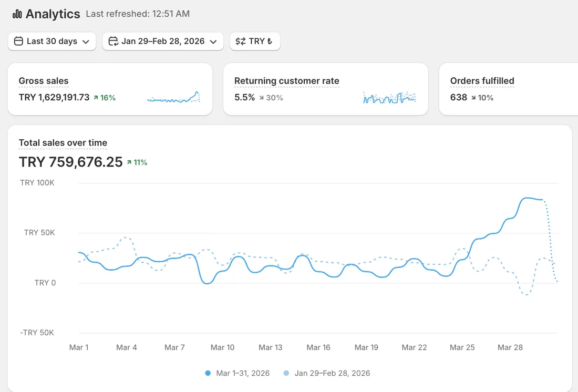Image resolution: width=578 pixels, height=392 pixels.
Task: Click the 30% decrease indicator in Returning customer rate
Action: (271, 98)
